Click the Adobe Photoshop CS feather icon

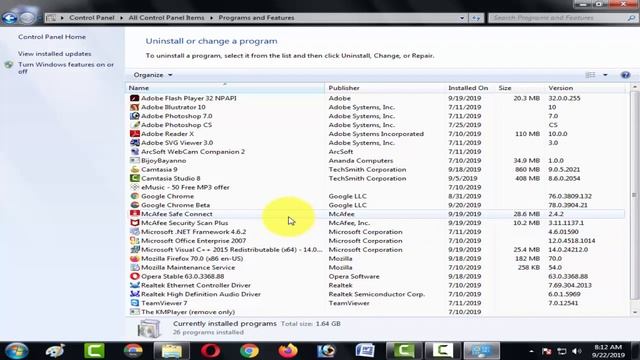(134, 125)
